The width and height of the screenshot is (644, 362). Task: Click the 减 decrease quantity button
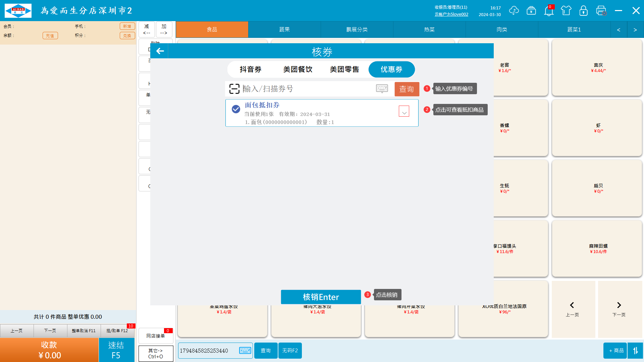coord(147,29)
